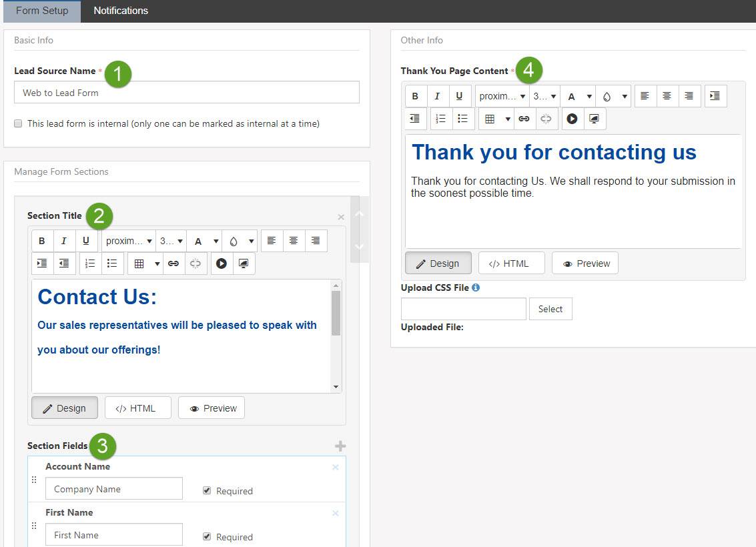The image size is (756, 547).
Task: Expand insert table dropdown in Section Title toolbar
Action: (157, 263)
